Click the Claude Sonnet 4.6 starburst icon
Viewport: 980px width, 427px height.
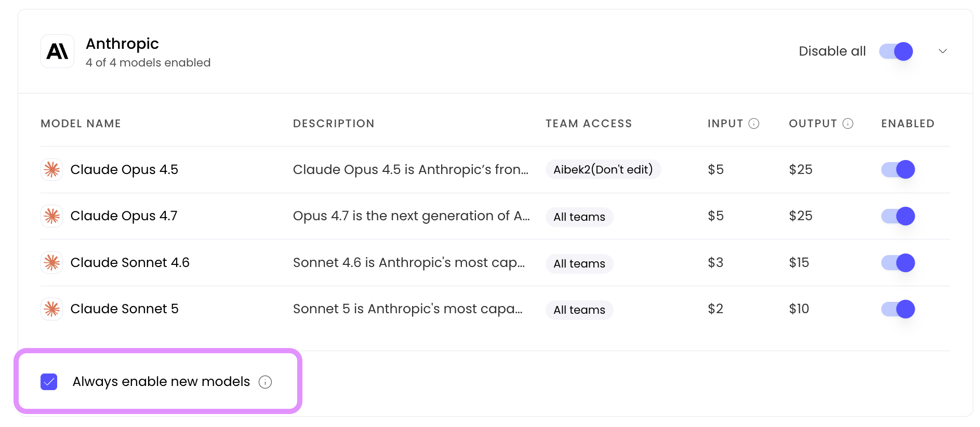(52, 262)
